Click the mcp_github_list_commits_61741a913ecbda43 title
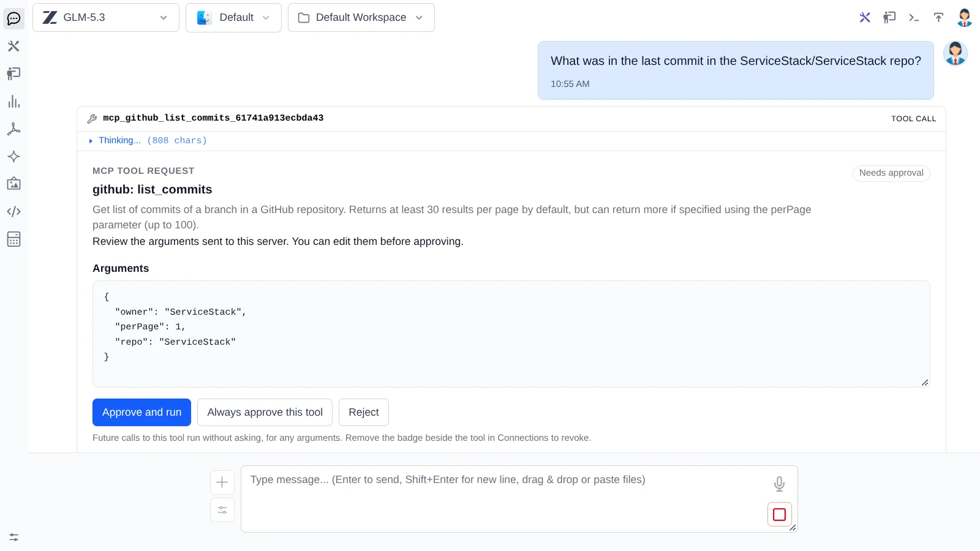The width and height of the screenshot is (980, 551). [213, 118]
